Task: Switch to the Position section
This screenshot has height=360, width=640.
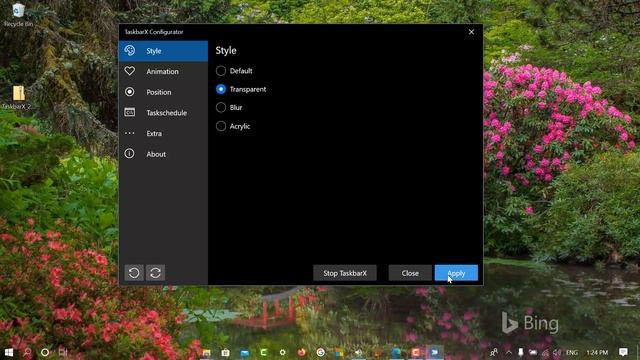Action: tap(163, 92)
